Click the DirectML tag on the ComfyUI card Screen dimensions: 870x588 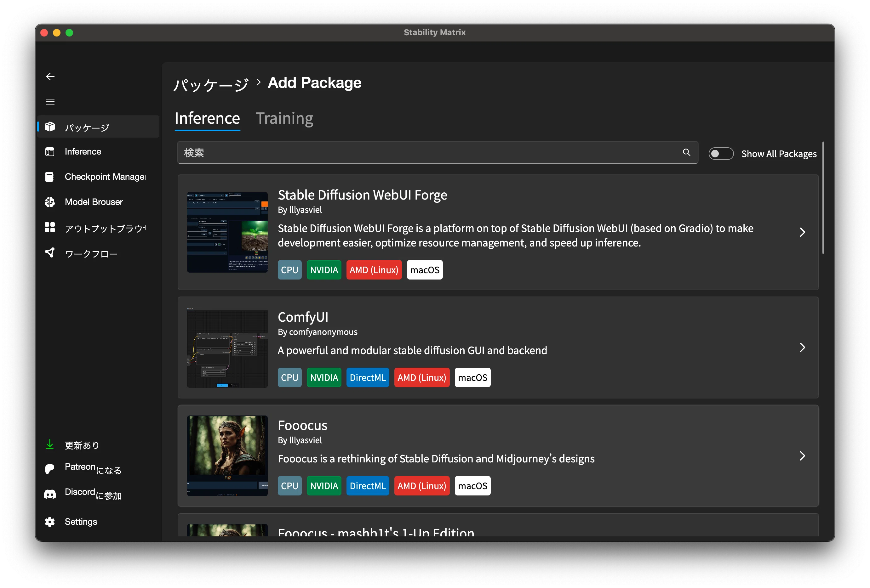(x=368, y=377)
